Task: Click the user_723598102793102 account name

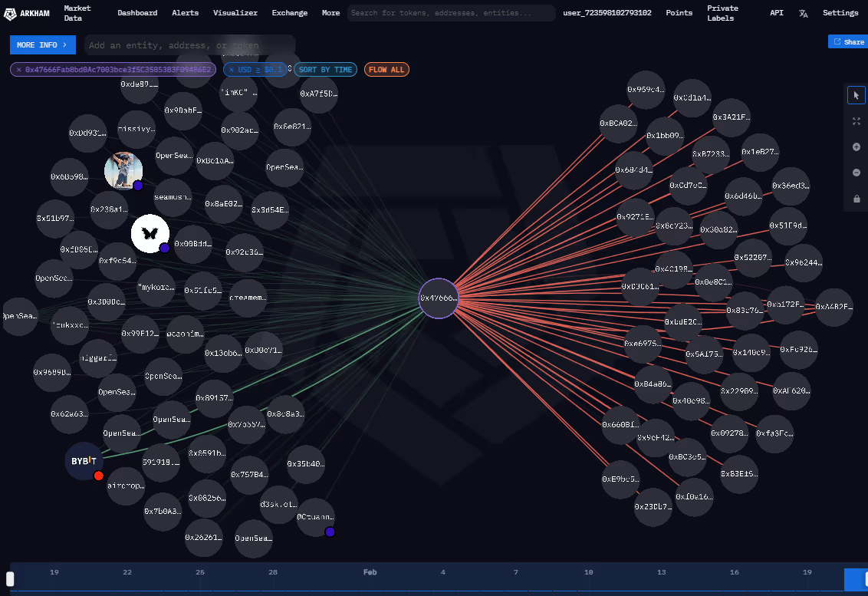Action: (607, 13)
